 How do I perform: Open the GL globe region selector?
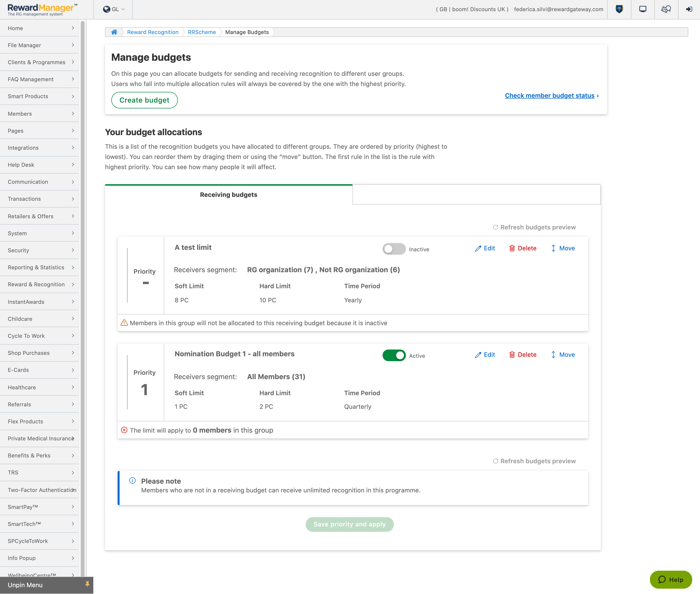click(x=114, y=9)
